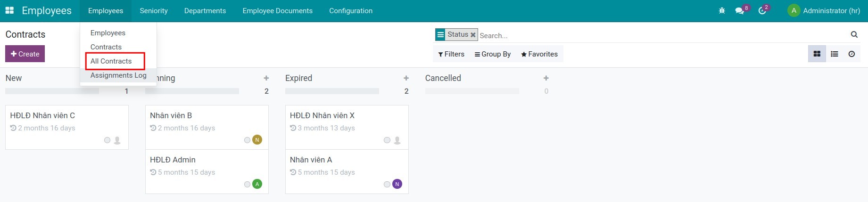The width and height of the screenshot is (868, 202).
Task: Switch to list view
Action: tap(834, 54)
